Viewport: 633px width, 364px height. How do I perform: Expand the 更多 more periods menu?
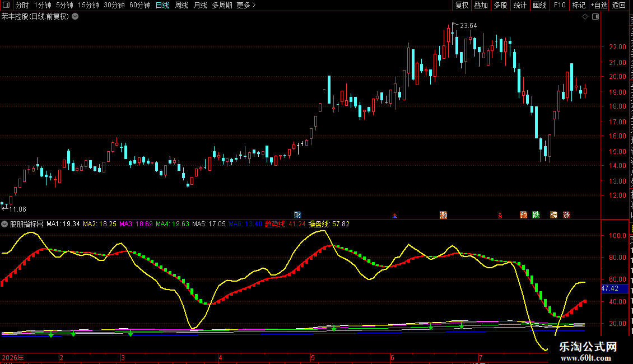[x=246, y=5]
